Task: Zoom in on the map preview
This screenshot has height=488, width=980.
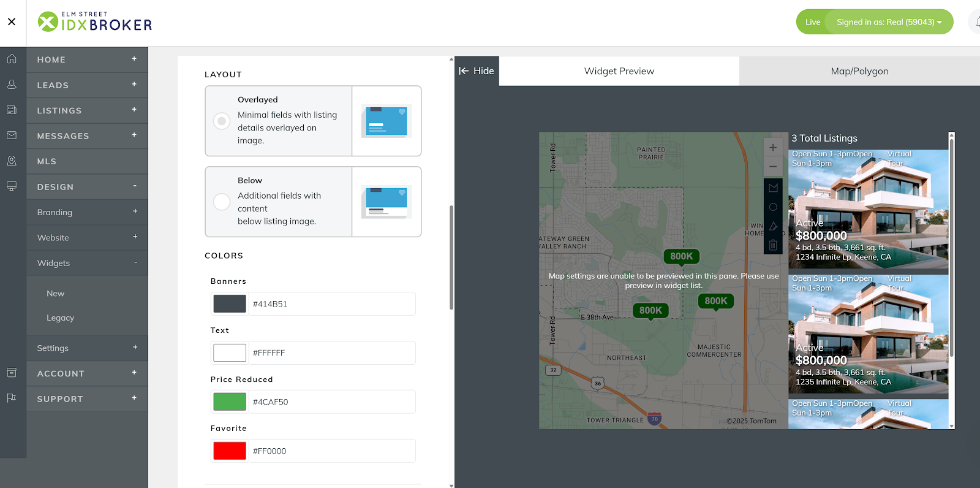Action: (773, 148)
